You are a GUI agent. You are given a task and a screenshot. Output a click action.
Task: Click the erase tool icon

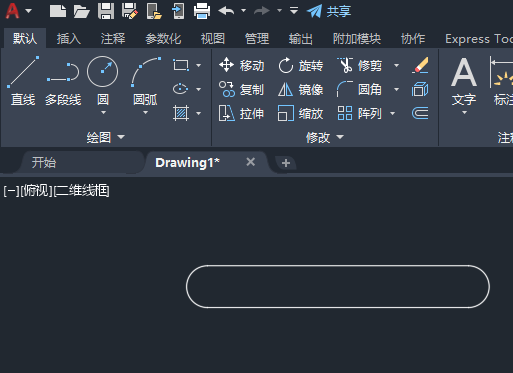point(420,65)
